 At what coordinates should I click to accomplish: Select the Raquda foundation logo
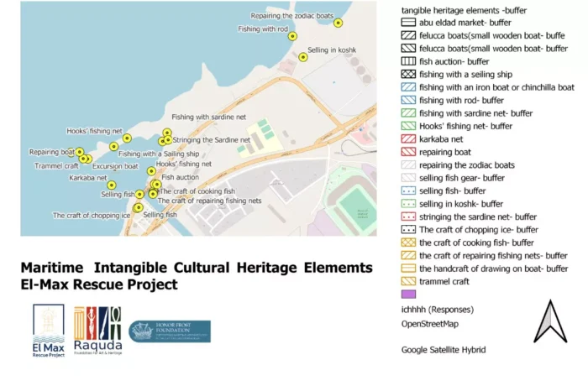pos(97,331)
